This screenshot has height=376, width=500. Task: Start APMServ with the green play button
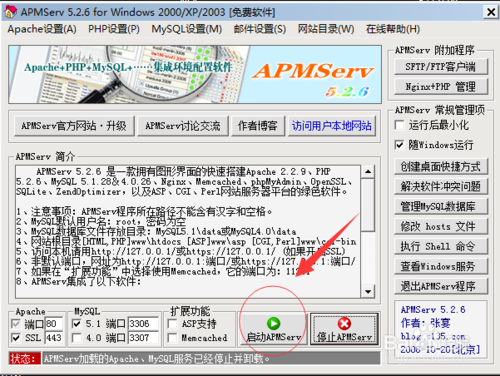273,329
